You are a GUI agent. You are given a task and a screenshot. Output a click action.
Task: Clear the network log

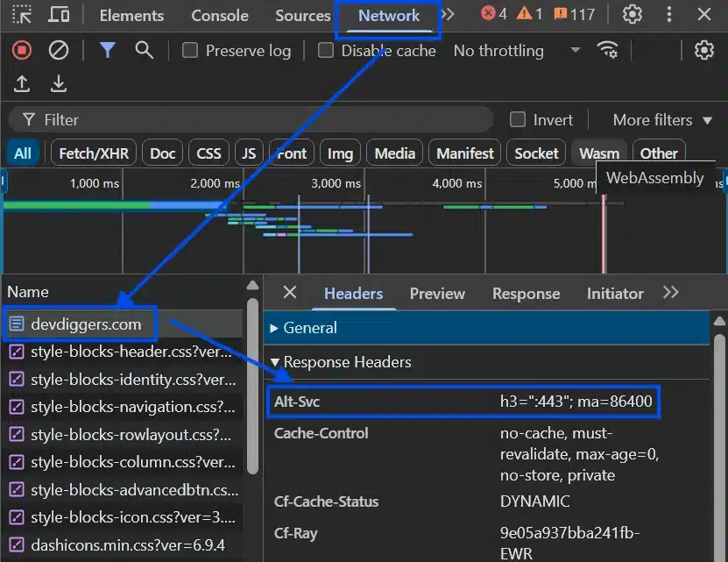tap(59, 50)
